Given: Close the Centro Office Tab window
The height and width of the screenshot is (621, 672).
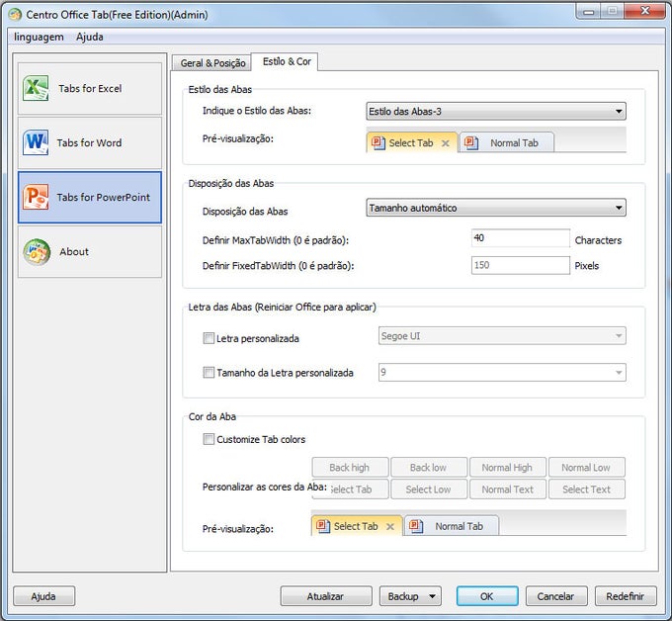Looking at the screenshot, I should [x=644, y=11].
